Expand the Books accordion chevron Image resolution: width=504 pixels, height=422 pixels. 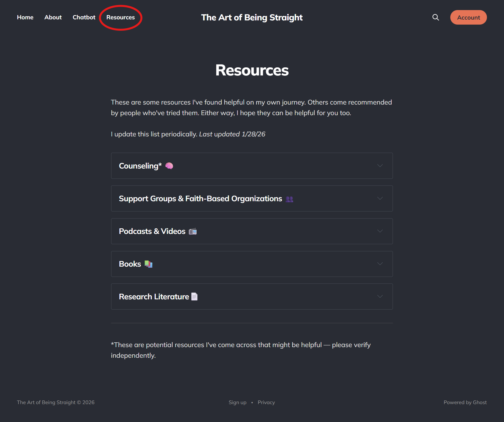point(380,264)
